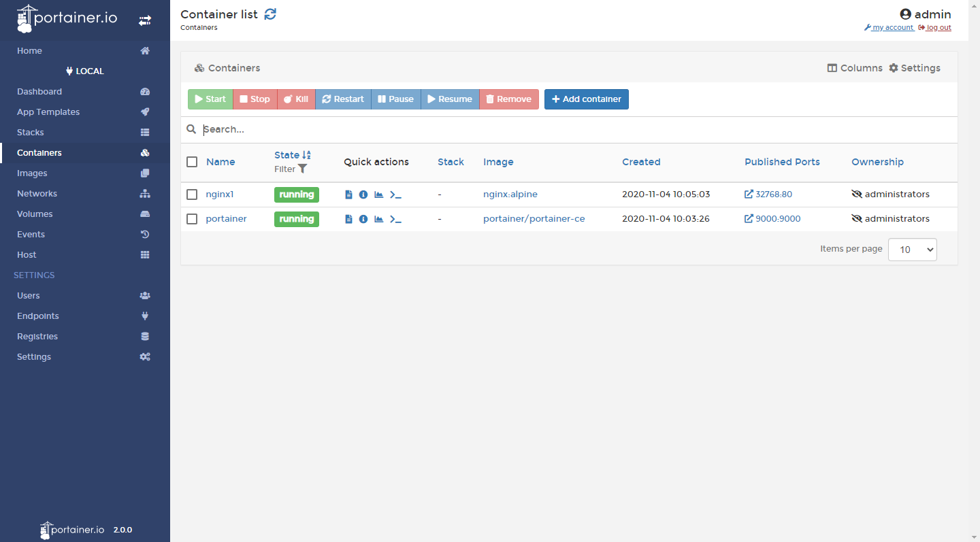980x542 pixels.
Task: Focus the container Search field
Action: tap(578, 129)
